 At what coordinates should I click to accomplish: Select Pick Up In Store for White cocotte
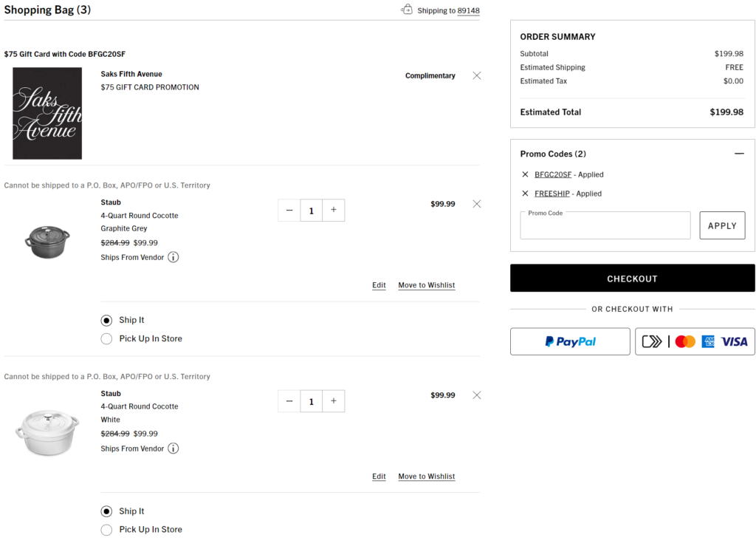point(107,530)
